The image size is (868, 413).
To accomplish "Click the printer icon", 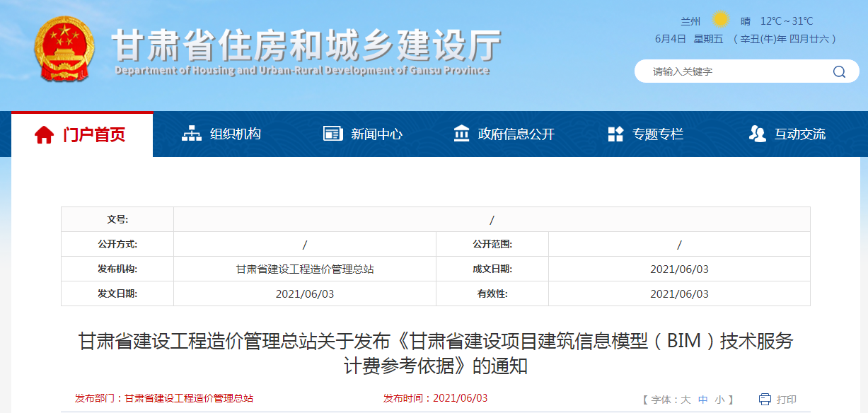I will coord(765,400).
